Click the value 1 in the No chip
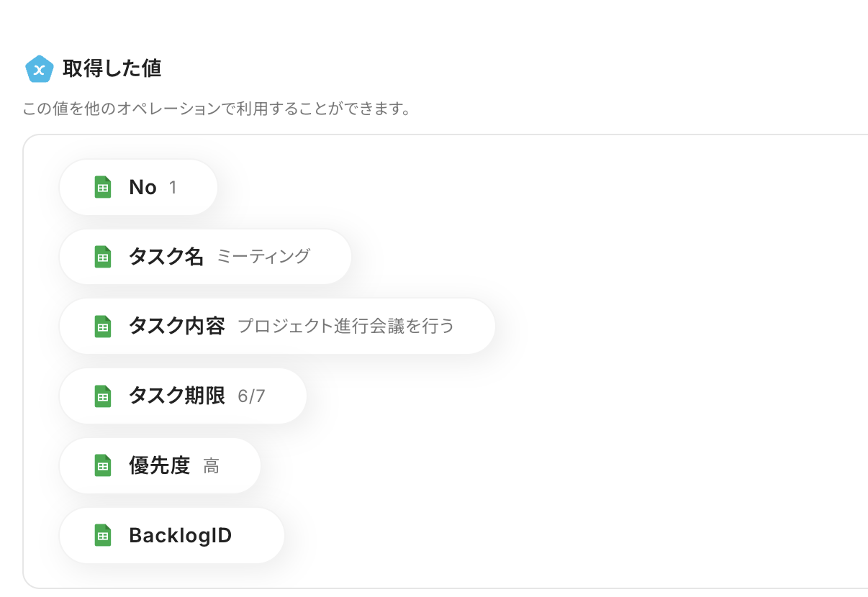Image resolution: width=868 pixels, height=597 pixels. point(173,188)
